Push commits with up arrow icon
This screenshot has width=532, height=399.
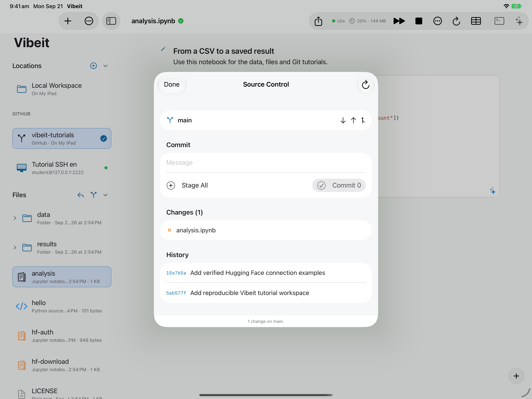coord(353,120)
